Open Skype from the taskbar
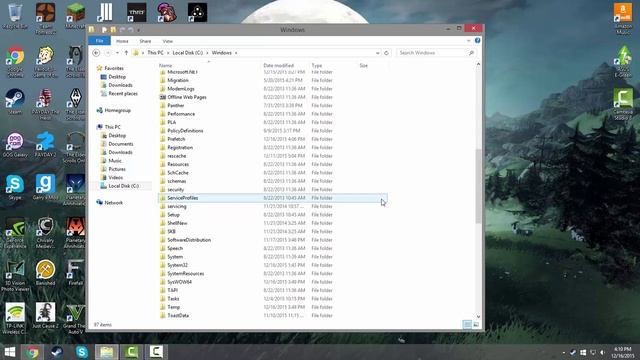Screen dimensions: 640x360 point(82,352)
